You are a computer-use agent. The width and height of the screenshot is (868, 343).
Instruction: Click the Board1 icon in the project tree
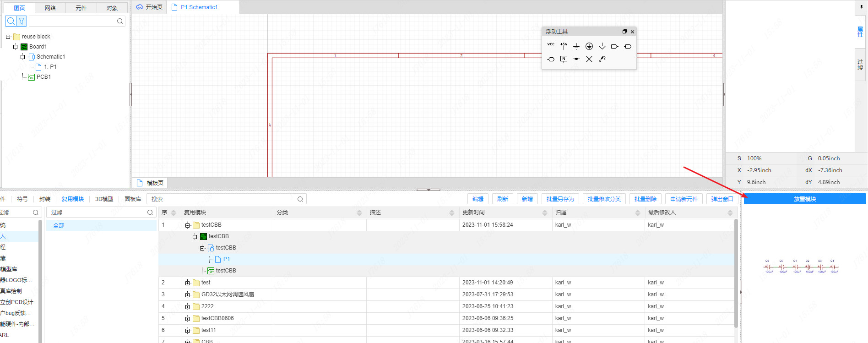tap(24, 47)
